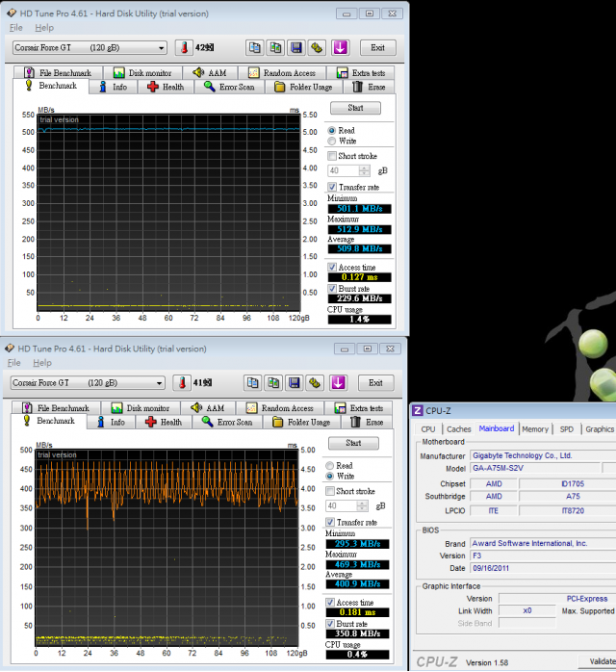Click copy text to clipboard icon in bottom HD Tune window
The image size is (616, 672).
(x=252, y=383)
